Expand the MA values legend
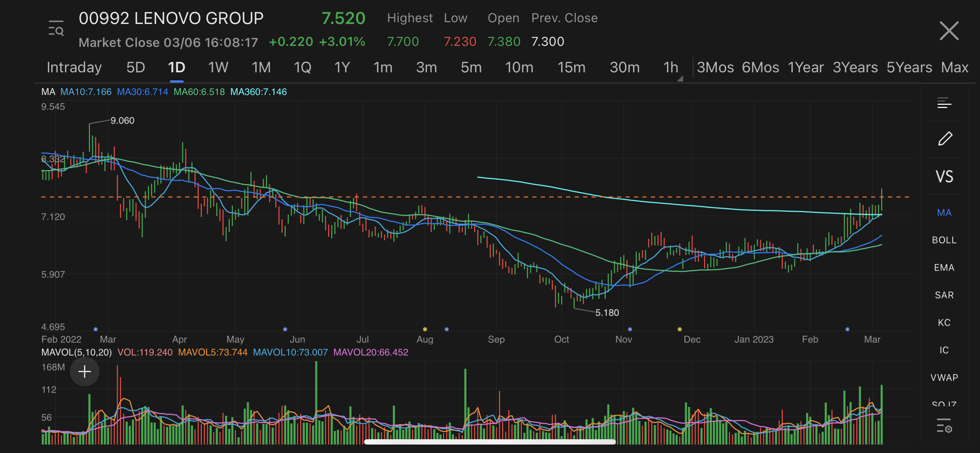Screen dimensions: 980x453 click(48, 92)
